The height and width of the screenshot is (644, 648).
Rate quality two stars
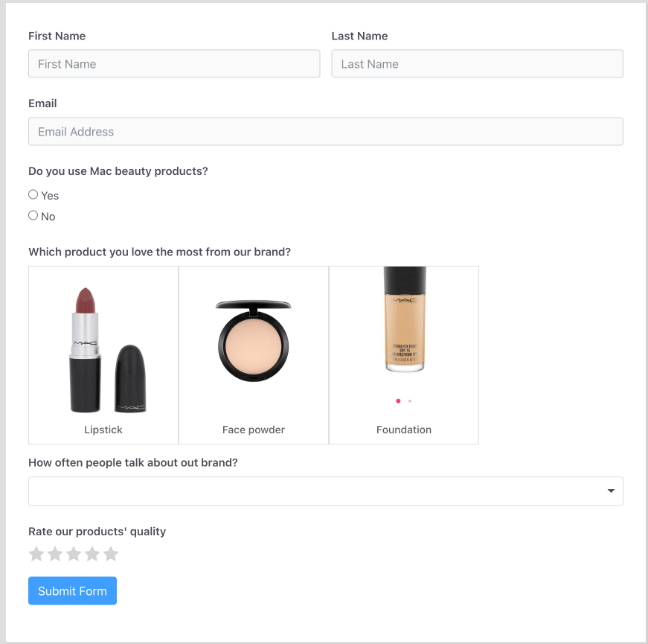[x=55, y=554]
